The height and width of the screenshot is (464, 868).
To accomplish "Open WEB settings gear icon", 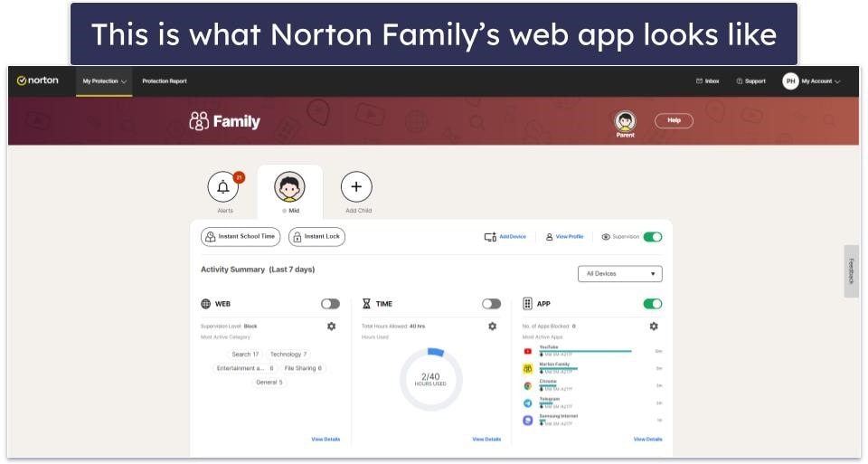I will point(331,327).
